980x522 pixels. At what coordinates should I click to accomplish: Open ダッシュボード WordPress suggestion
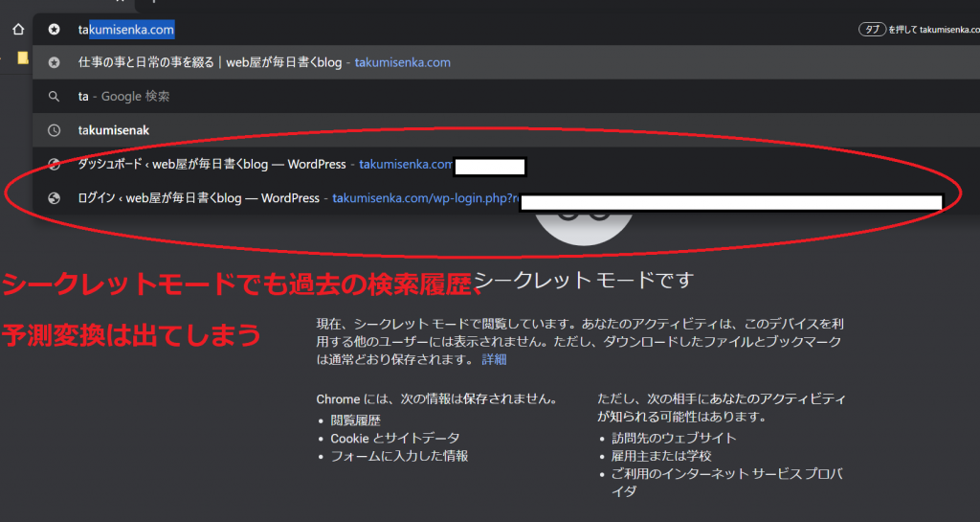coord(506,165)
